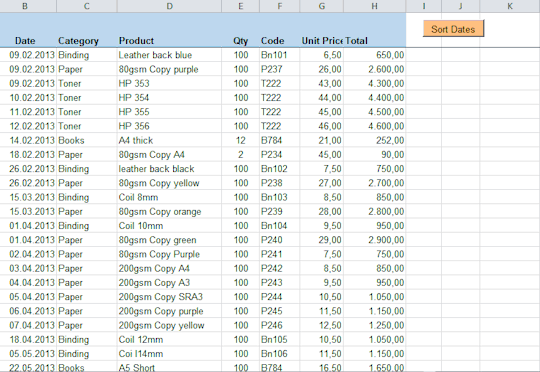The width and height of the screenshot is (540, 372).
Task: Select code cell P234
Action: tap(280, 155)
